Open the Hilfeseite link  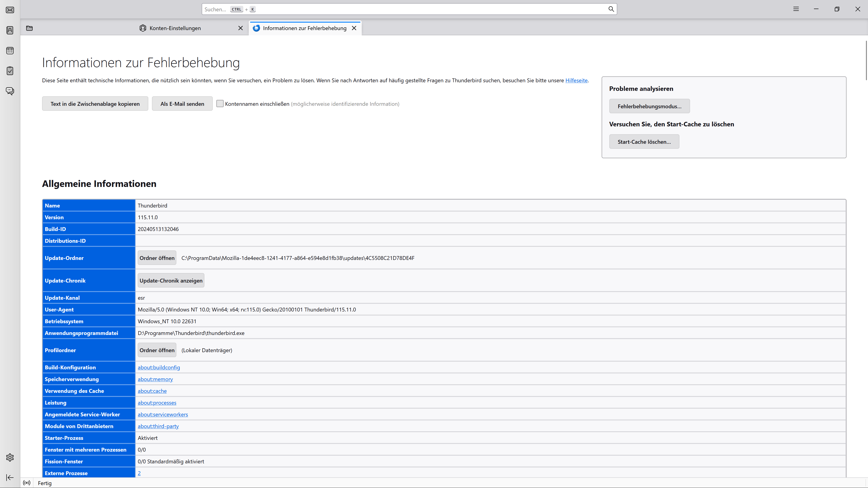(x=576, y=80)
